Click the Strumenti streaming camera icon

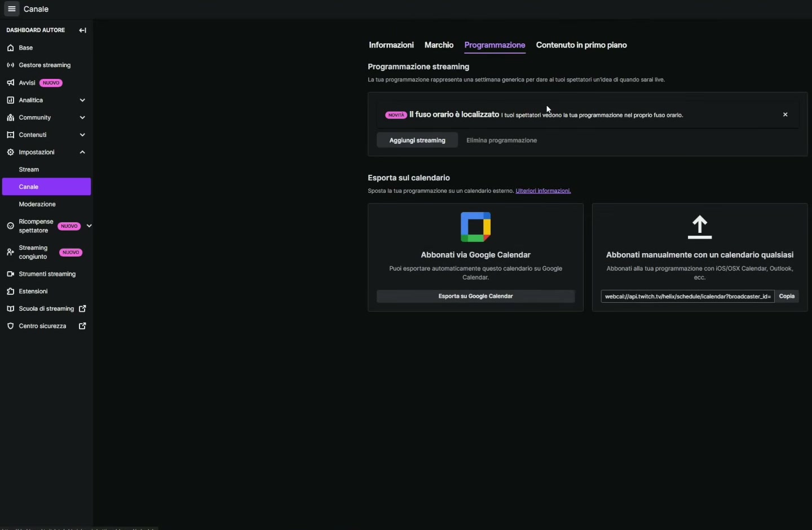click(x=10, y=274)
